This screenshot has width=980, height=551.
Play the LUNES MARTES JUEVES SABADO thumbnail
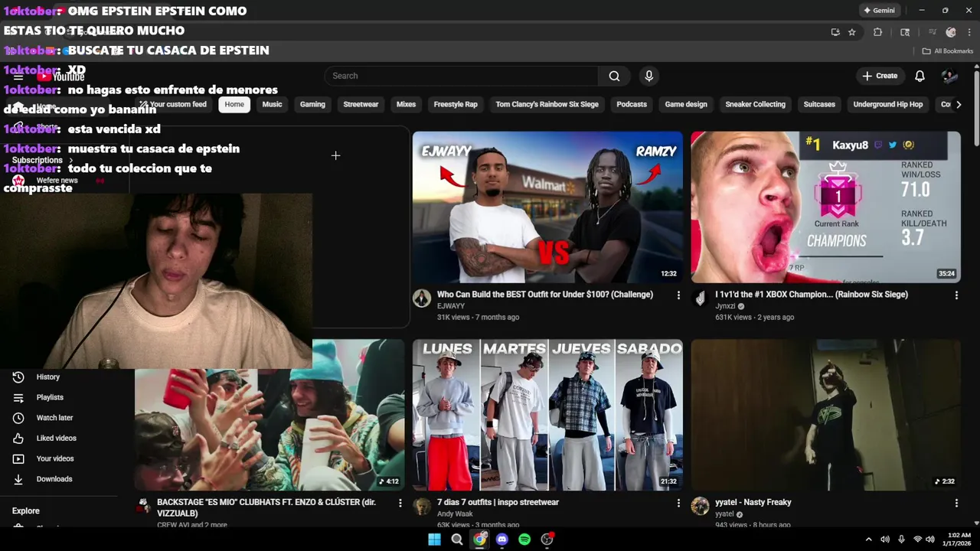tap(547, 416)
